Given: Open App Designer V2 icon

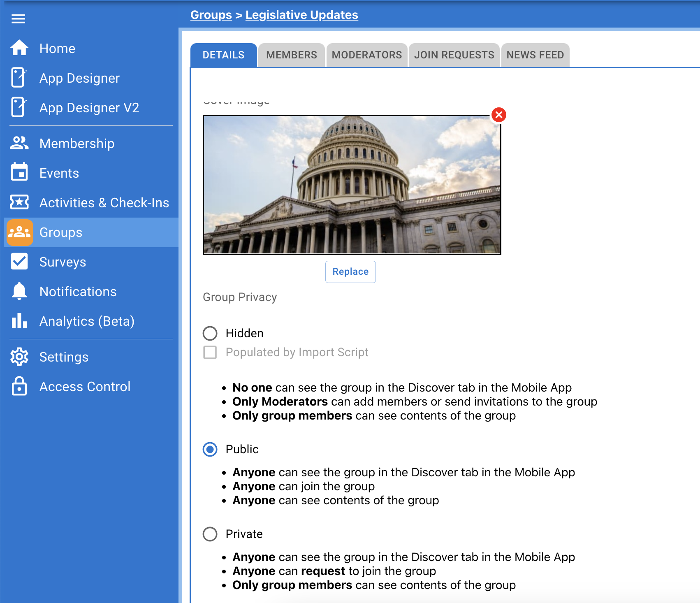Looking at the screenshot, I should [x=19, y=107].
